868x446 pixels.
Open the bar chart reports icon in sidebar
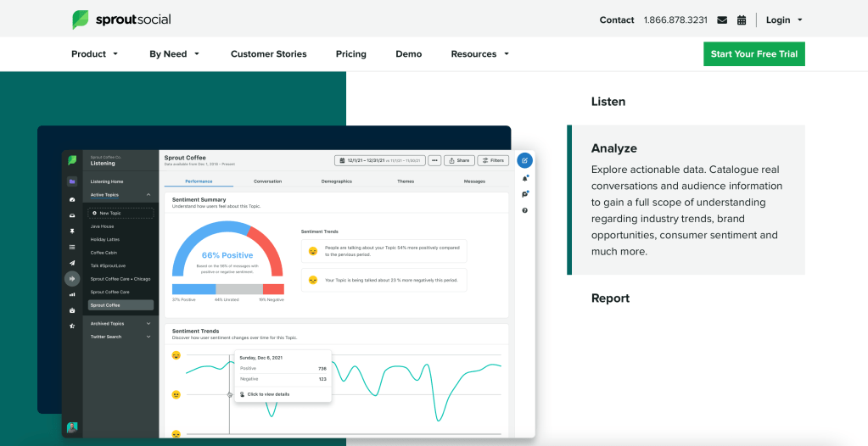coord(72,294)
